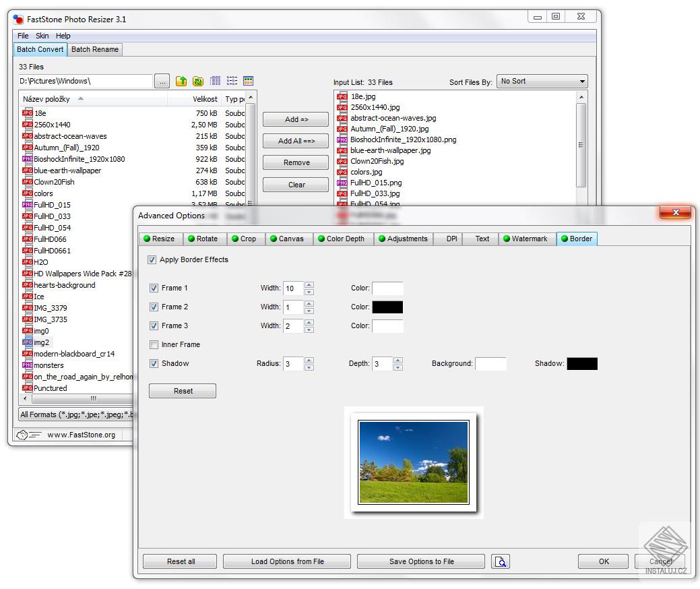Uncheck the Frame 2 checkbox
700x589 pixels.
click(x=154, y=307)
